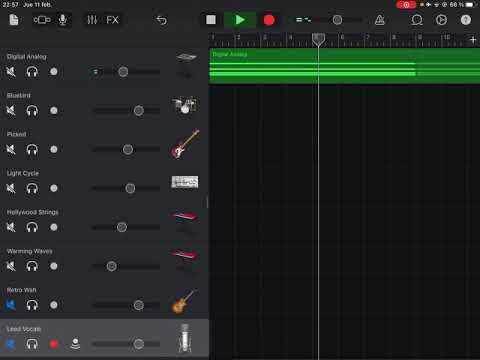Viewport: 480px width, 360px height.
Task: Stop playback with the square button
Action: coord(211,20)
